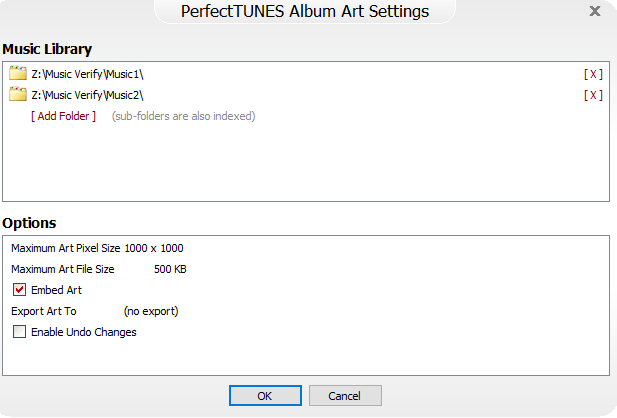
Task: Click the folder icon beside the Music1 path
Action: [x=18, y=73]
